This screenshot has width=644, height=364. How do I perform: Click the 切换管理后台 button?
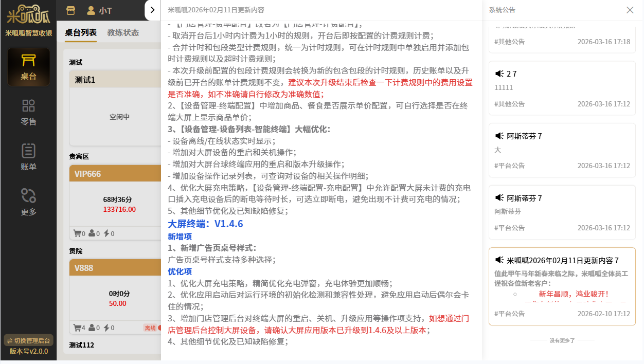point(28,340)
